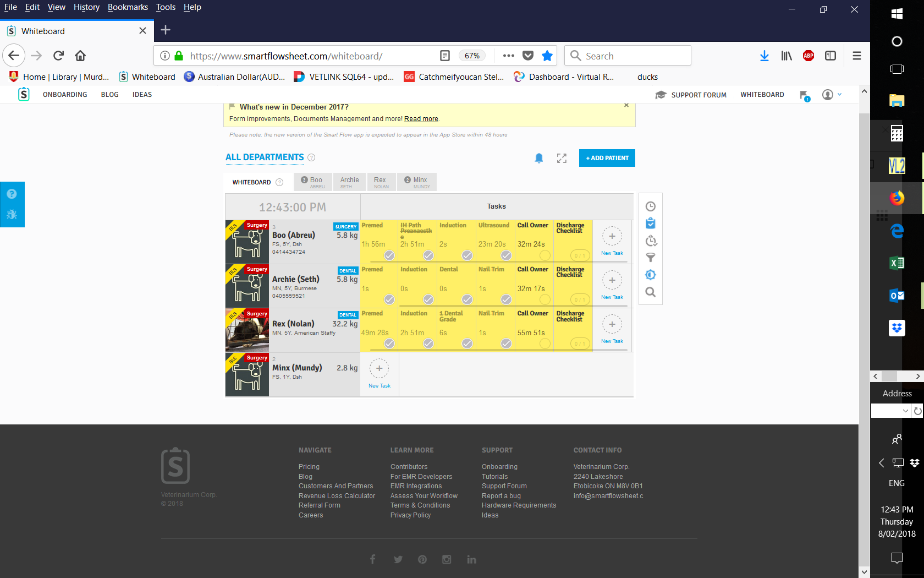The image size is (924, 578).
Task: Switch to the Boo Abreu patient tab
Action: (312, 182)
